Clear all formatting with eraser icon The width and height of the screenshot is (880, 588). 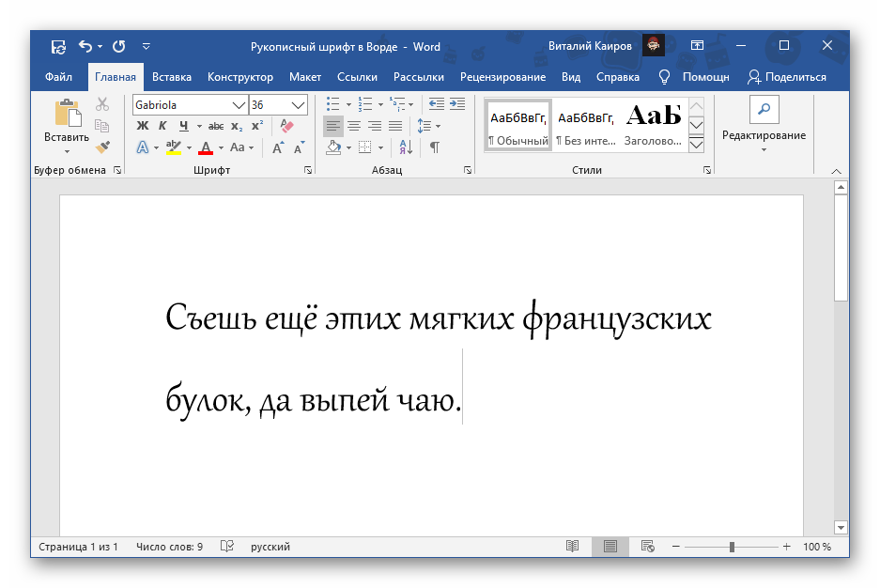[286, 126]
